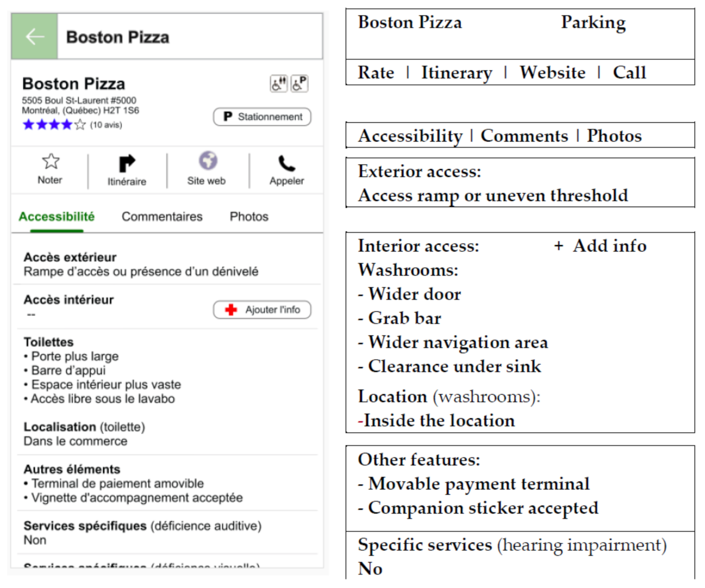The height and width of the screenshot is (588, 705).
Task: Open the Site web globe icon
Action: [208, 161]
